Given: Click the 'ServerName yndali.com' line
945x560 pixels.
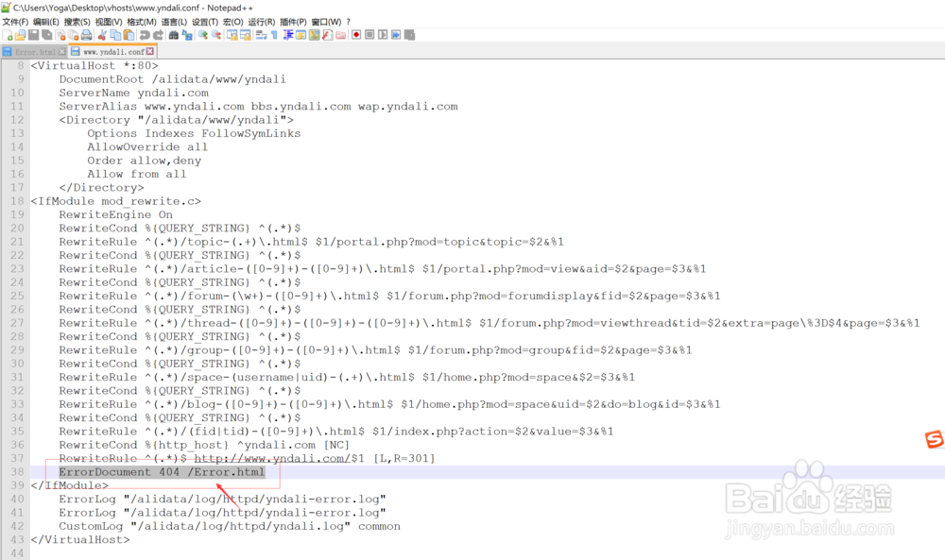Looking at the screenshot, I should pyautogui.click(x=134, y=93).
